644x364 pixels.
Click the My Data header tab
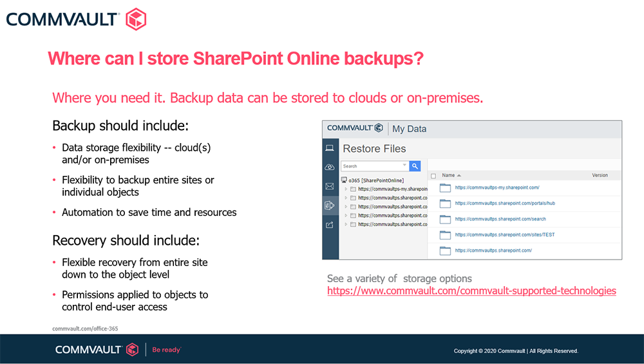click(x=409, y=129)
